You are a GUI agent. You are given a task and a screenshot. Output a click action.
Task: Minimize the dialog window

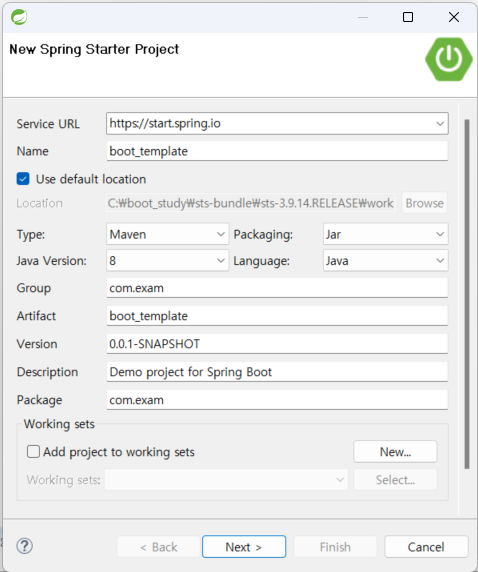[363, 17]
